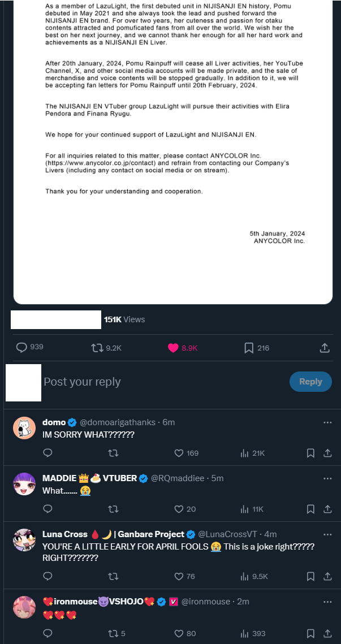Viewport: 341px width, 644px height.
Task: Bookmark MADDIE's reply
Action: (310, 509)
